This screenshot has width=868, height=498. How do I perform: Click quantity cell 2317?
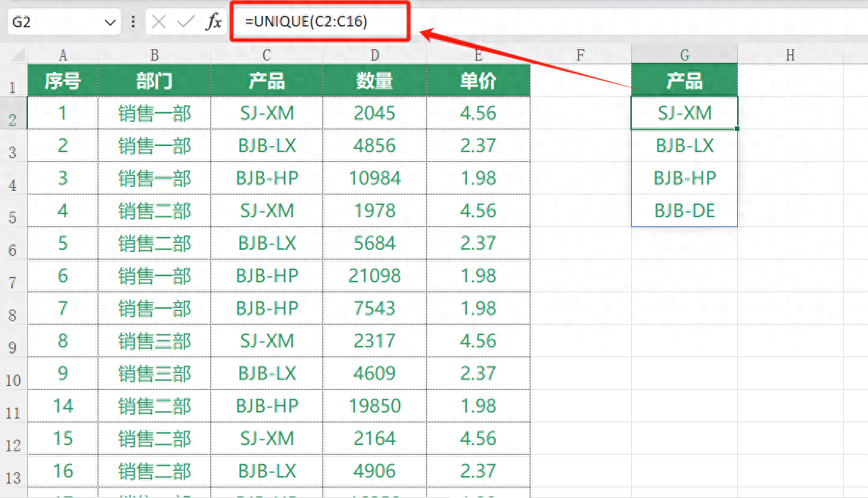click(x=375, y=341)
